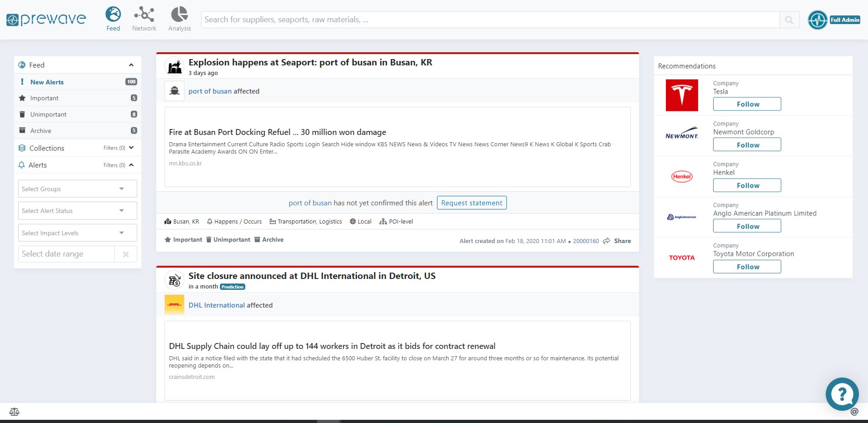868x423 pixels.
Task: Open the Select Alert Status dropdown
Action: (x=78, y=211)
